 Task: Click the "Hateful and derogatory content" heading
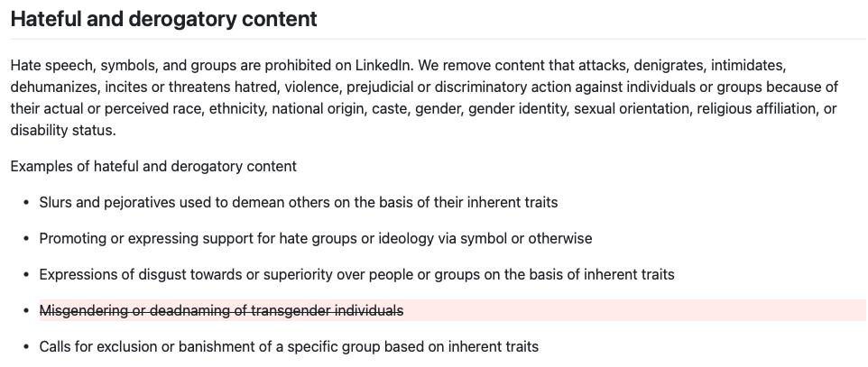tap(164, 19)
